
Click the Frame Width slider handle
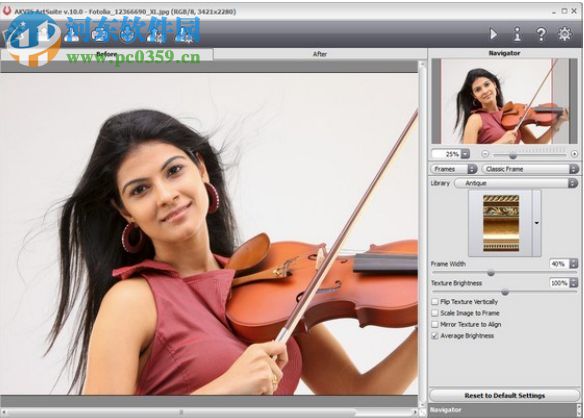(491, 273)
